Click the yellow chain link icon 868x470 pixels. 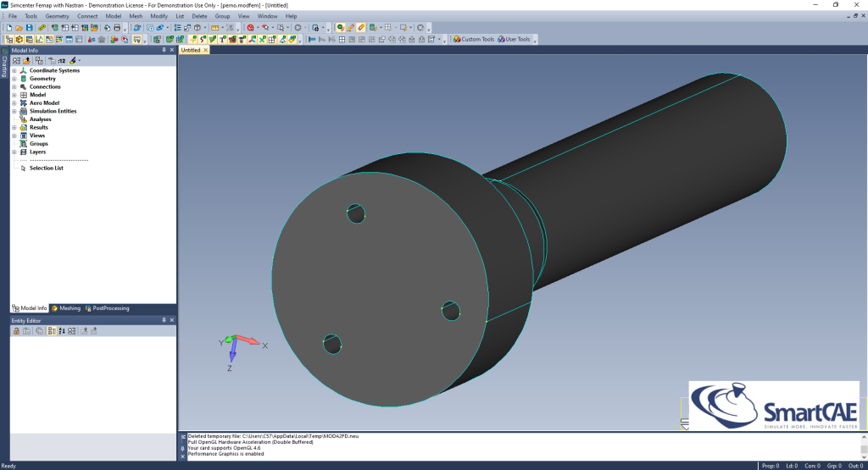coord(42,28)
